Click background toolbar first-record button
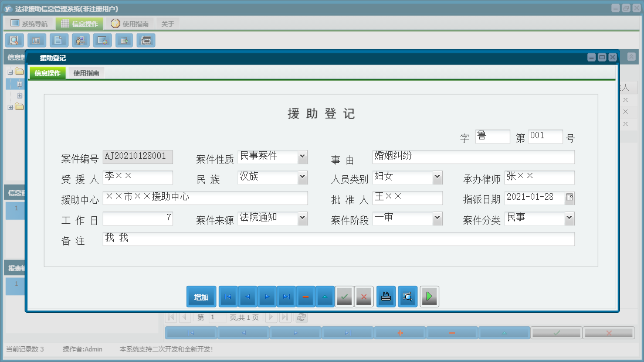 (x=191, y=333)
